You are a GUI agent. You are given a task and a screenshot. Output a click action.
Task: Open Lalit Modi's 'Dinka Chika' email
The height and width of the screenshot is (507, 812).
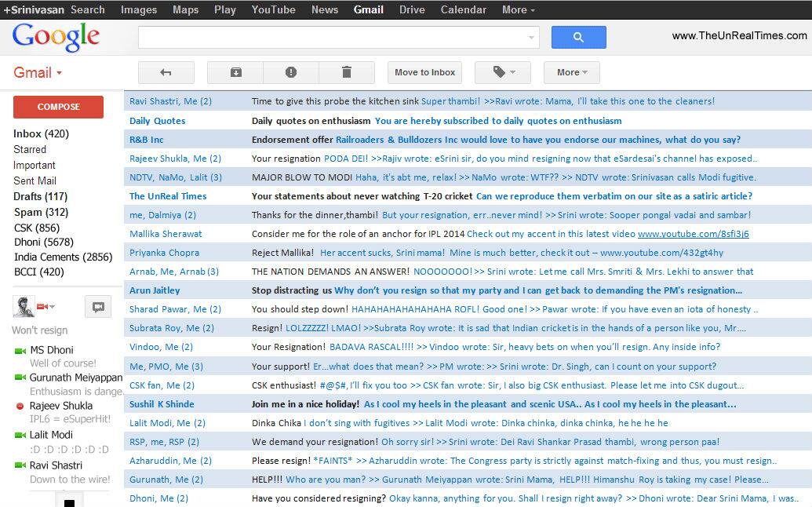click(x=468, y=423)
